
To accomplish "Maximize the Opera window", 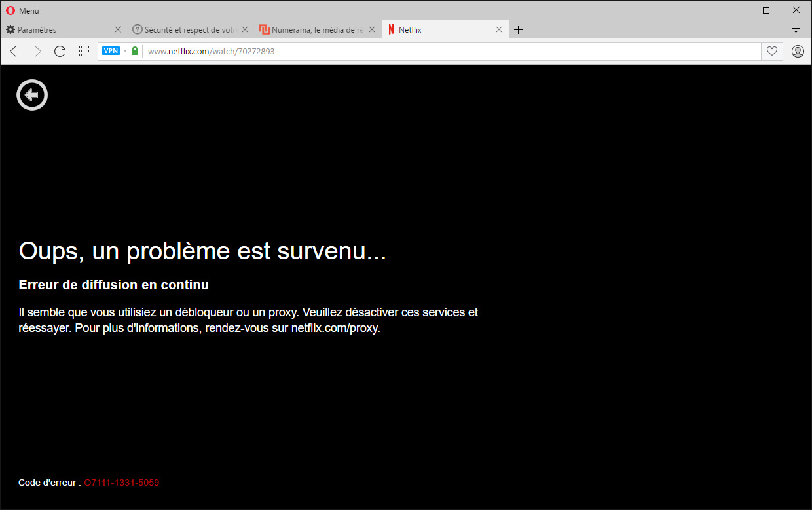I will [766, 10].
